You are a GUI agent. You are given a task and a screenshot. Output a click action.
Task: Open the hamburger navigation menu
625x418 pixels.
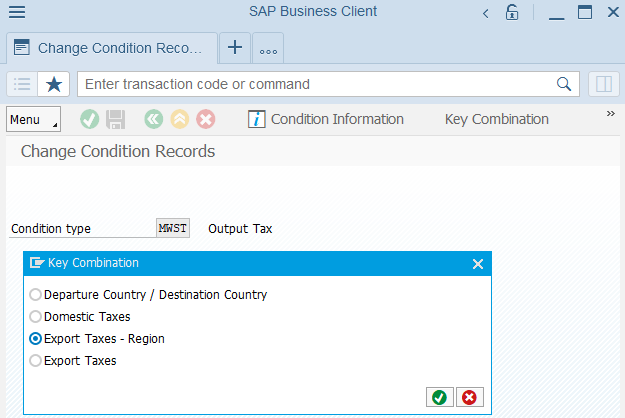click(x=17, y=12)
